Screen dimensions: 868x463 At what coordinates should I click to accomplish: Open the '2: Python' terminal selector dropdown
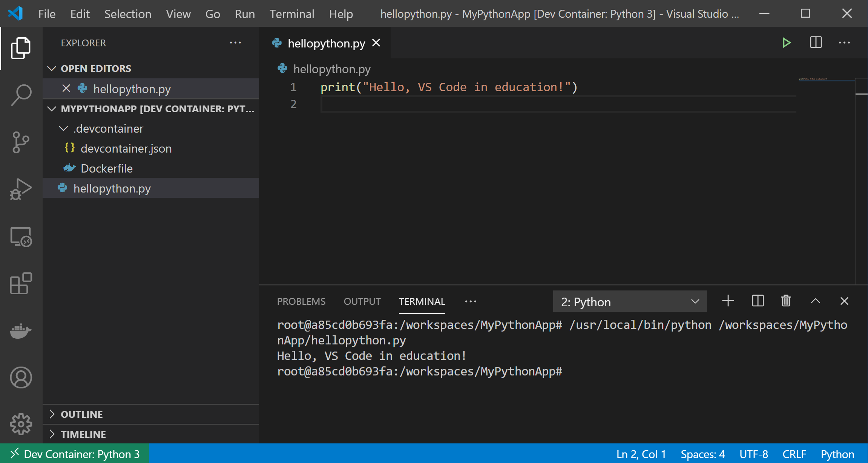(629, 301)
